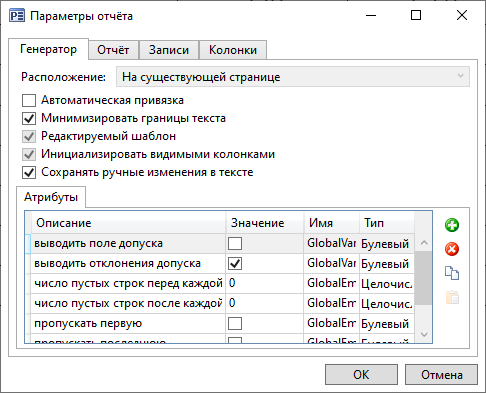
Task: Toggle Инициализировать видимыми колонками checkbox
Action: point(29,154)
